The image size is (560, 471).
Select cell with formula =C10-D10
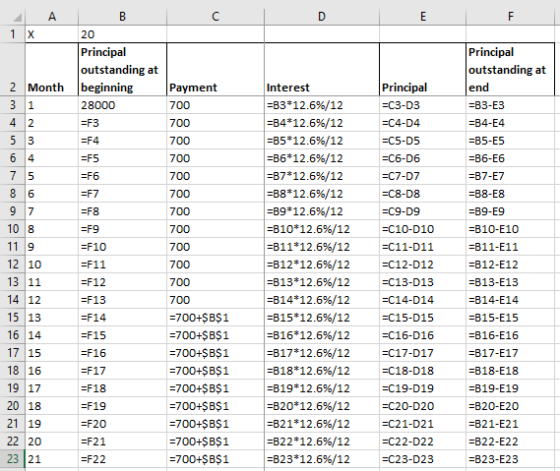click(422, 229)
